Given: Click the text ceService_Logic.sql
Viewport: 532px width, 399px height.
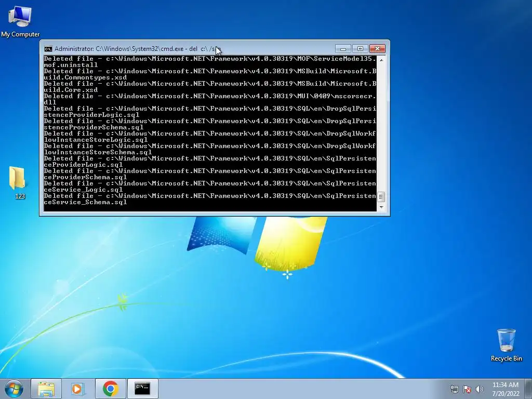Looking at the screenshot, I should click(83, 190).
